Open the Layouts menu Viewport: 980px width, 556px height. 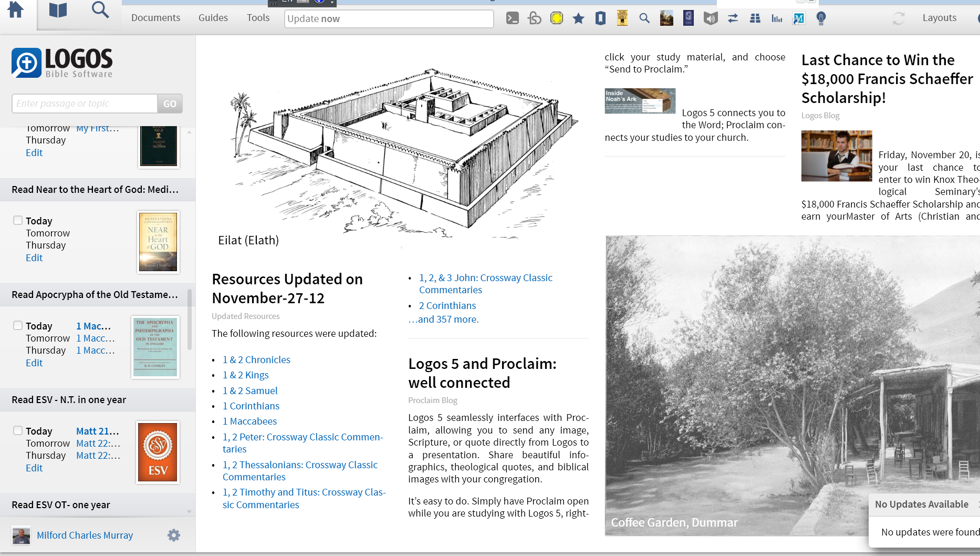click(940, 18)
